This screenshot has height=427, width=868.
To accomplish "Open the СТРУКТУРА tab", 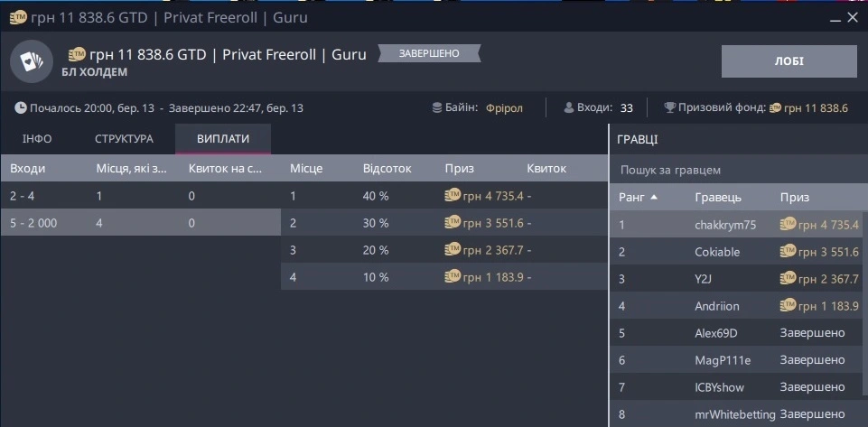I will pyautogui.click(x=124, y=139).
